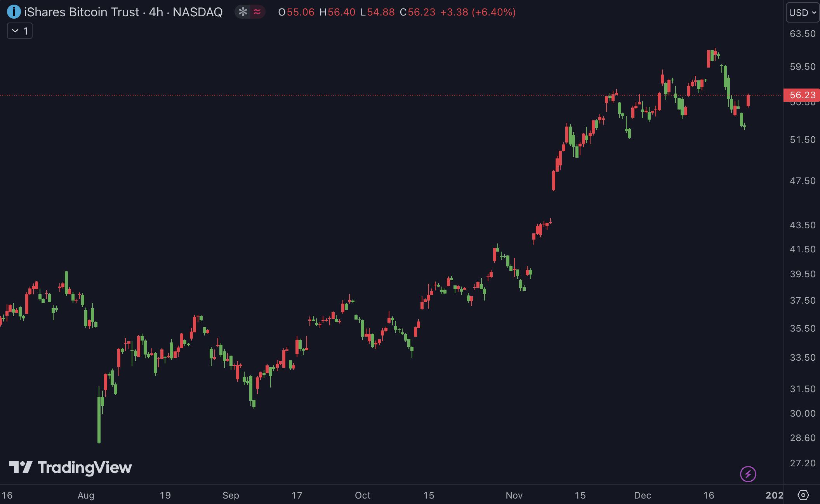Click the Nov label on time axis
This screenshot has width=820, height=504.
point(514,495)
